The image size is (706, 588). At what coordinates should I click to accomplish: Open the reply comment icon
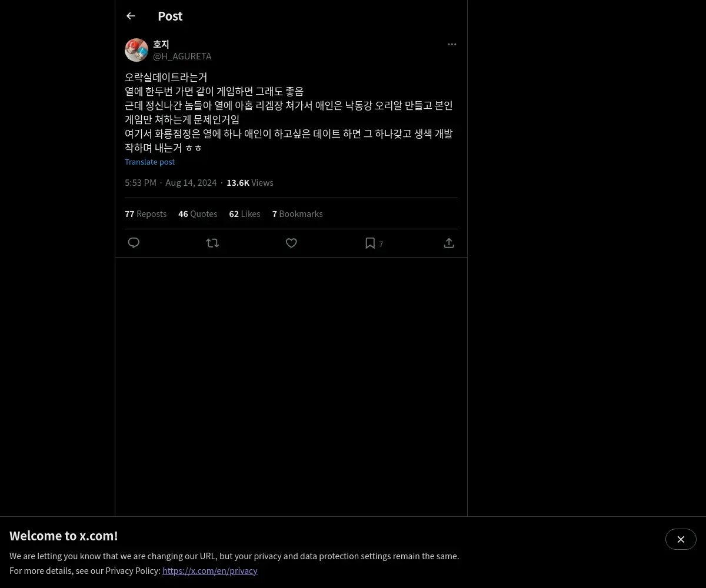click(134, 243)
